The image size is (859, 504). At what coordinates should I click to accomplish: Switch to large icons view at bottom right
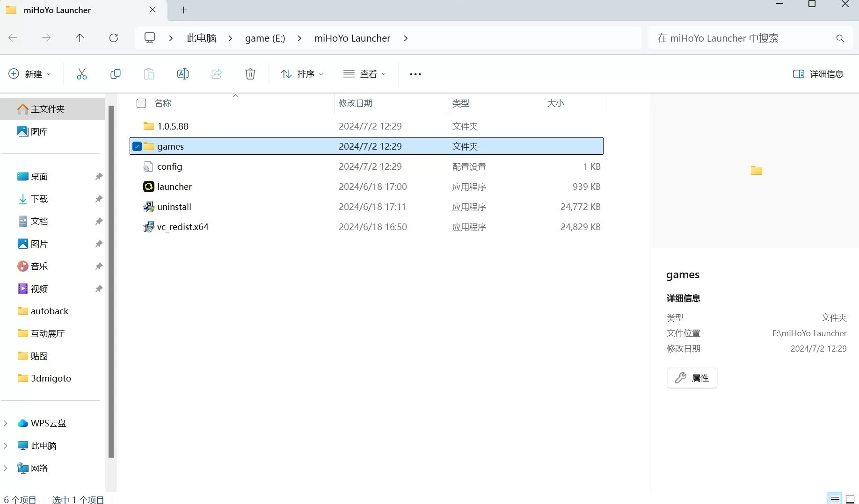point(849,498)
